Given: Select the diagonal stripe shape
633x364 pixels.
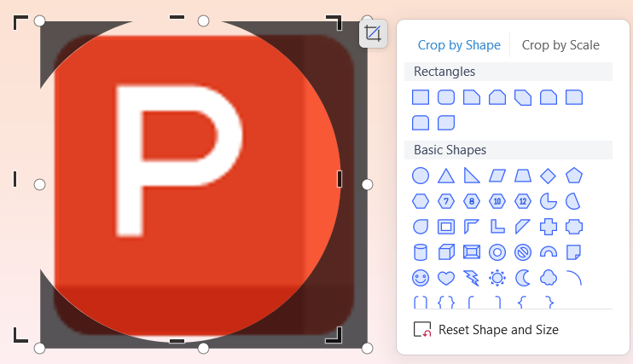Looking at the screenshot, I should [x=523, y=227].
